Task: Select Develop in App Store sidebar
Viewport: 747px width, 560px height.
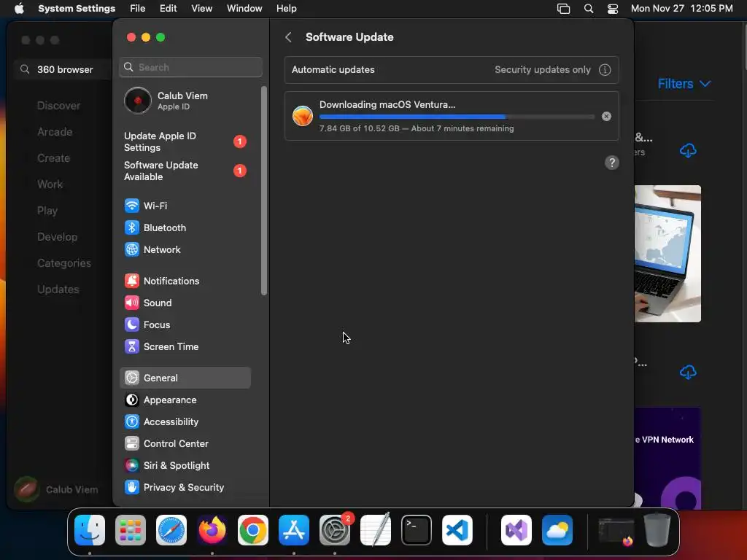Action: click(x=57, y=237)
